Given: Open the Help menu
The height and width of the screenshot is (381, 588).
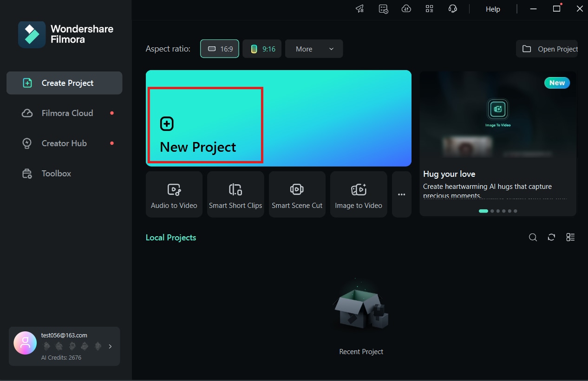Looking at the screenshot, I should click(x=493, y=9).
